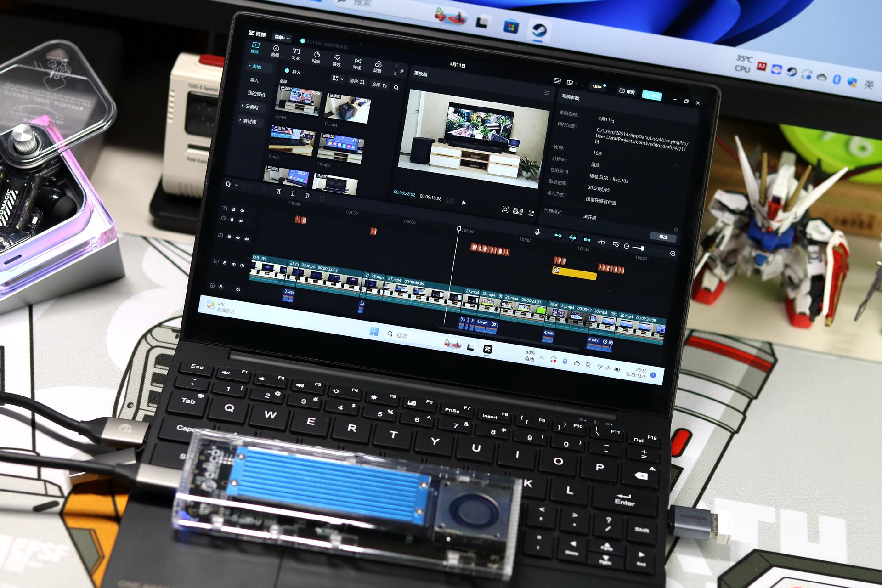882x588 pixels.
Task: Click the timeline zoom in plus
Action: coord(673,254)
